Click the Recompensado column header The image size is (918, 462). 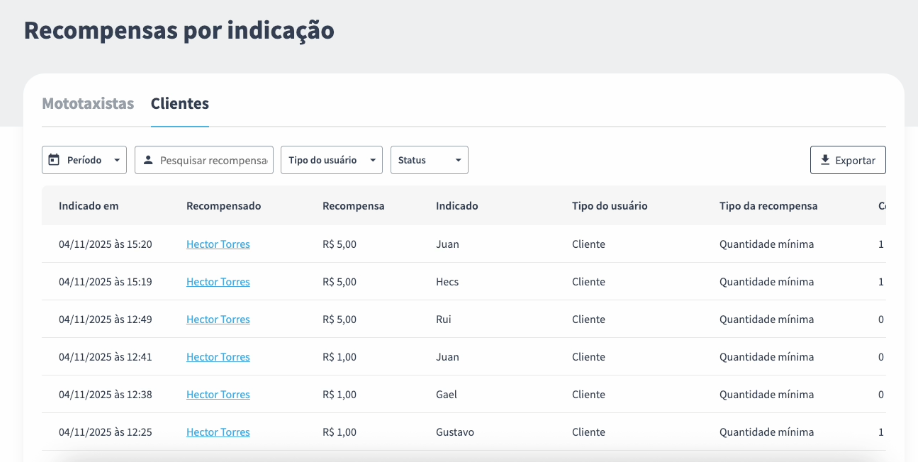pyautogui.click(x=223, y=206)
